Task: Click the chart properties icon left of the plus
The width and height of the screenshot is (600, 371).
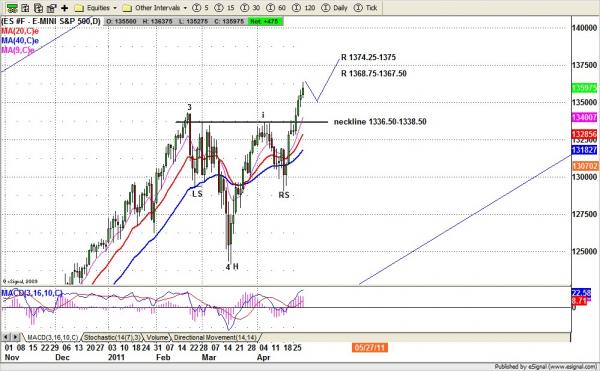Action: pyautogui.click(x=51, y=8)
